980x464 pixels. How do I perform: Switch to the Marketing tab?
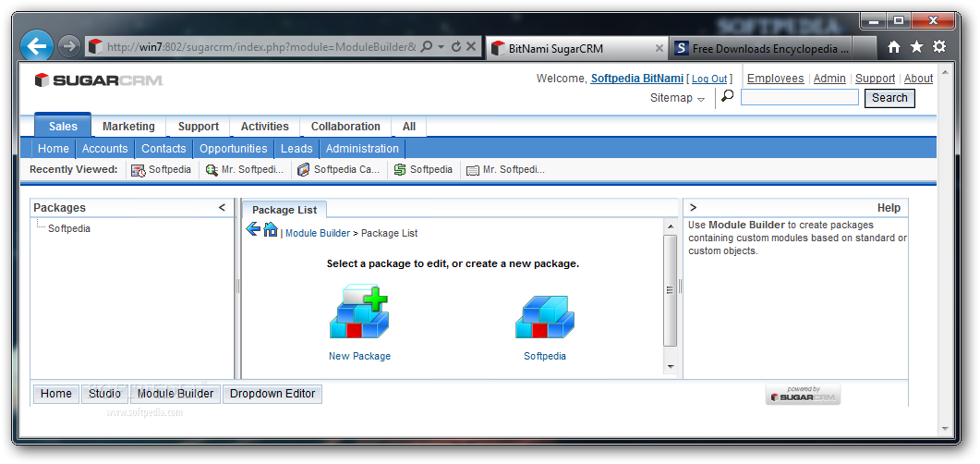[x=128, y=127]
